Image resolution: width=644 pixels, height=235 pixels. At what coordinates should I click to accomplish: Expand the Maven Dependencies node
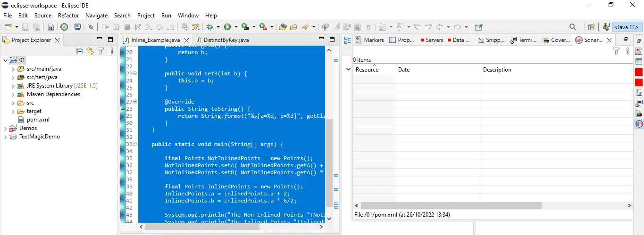click(13, 94)
